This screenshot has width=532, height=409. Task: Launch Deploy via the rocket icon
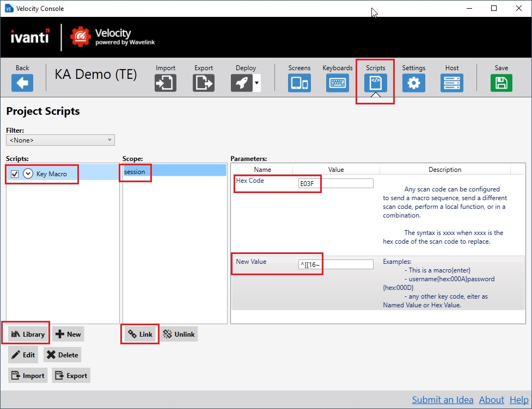pyautogui.click(x=241, y=83)
